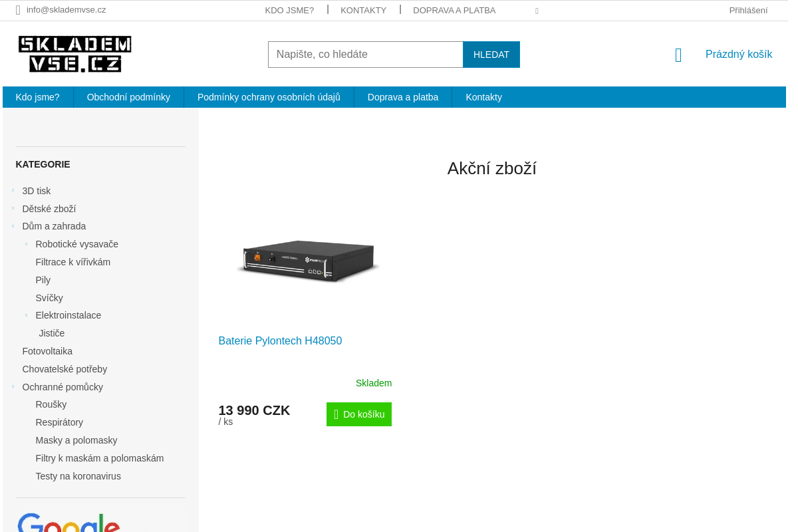Open Doprava a platba in the blue bar
The height and width of the screenshot is (532, 798).
[403, 97]
